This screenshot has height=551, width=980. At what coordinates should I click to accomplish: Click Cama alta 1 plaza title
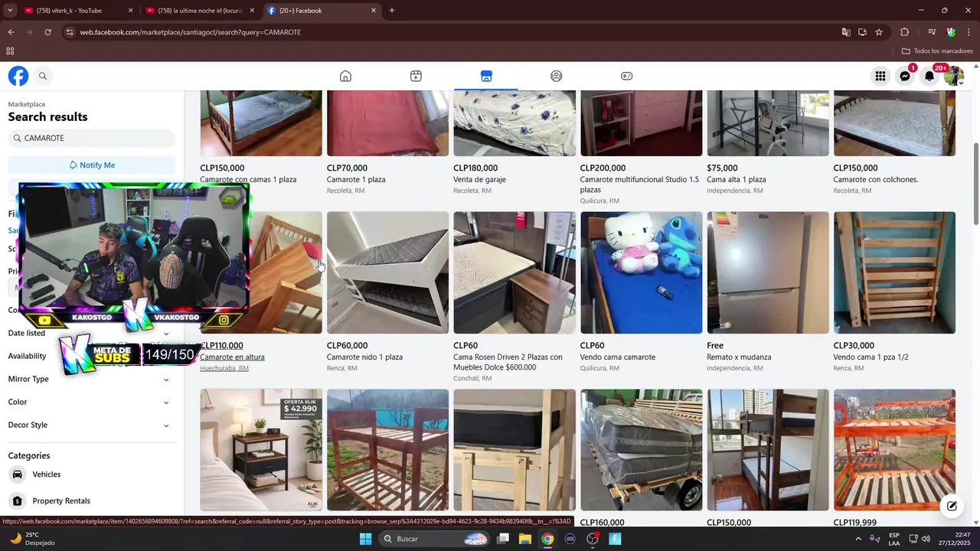[x=737, y=180]
